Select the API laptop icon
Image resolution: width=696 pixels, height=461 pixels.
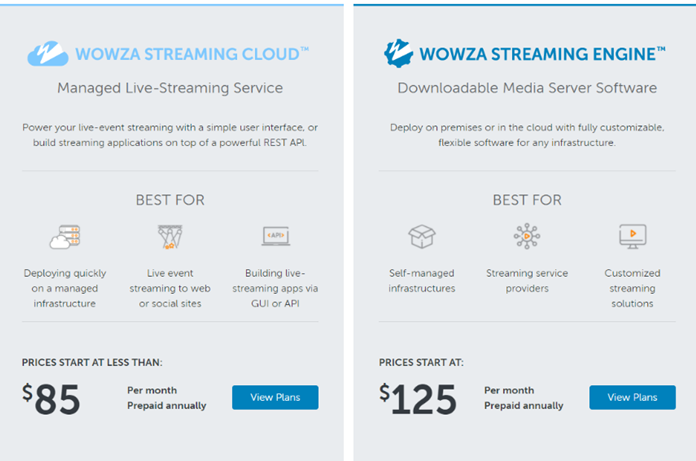coord(275,237)
